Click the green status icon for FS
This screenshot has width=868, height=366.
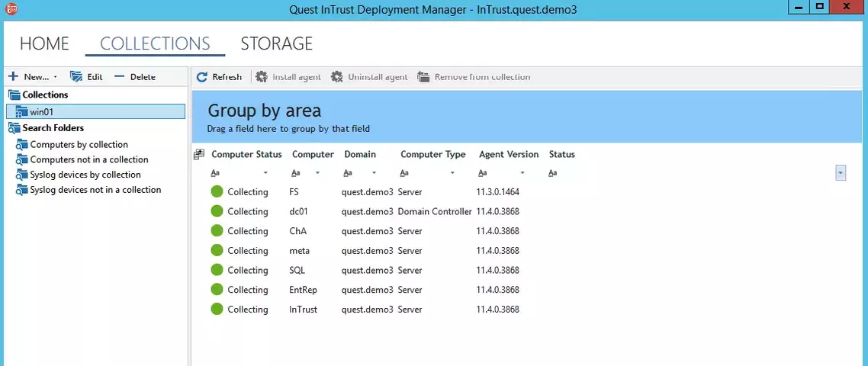click(217, 192)
